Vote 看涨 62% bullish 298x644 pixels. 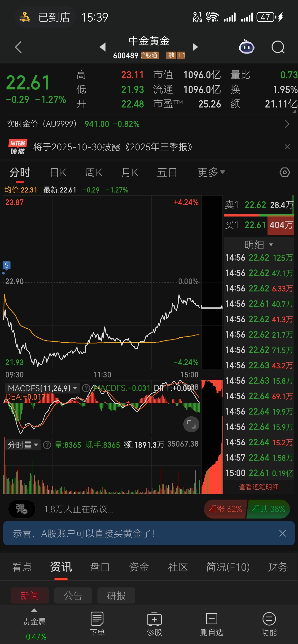pos(225,509)
